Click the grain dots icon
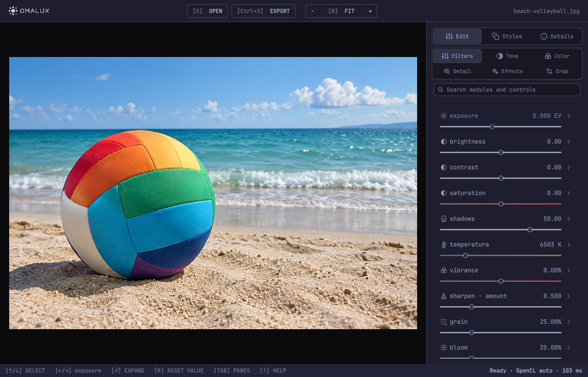This screenshot has height=377, width=588. click(x=443, y=322)
